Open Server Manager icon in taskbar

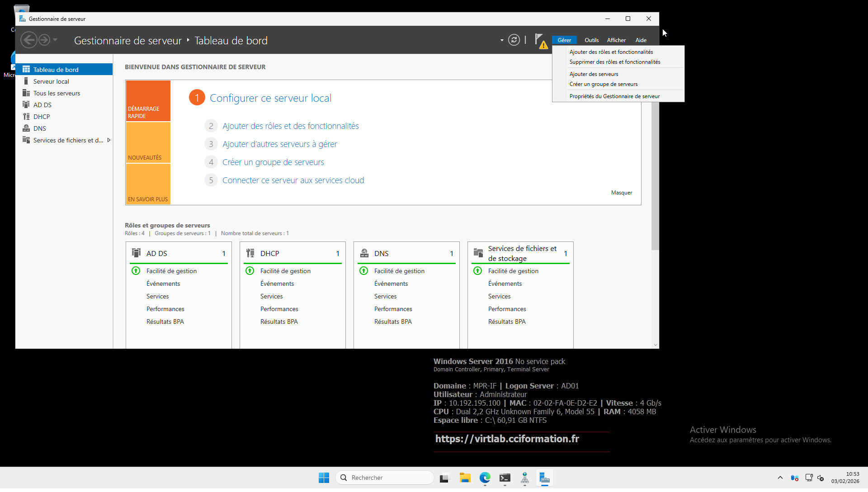coord(544,478)
